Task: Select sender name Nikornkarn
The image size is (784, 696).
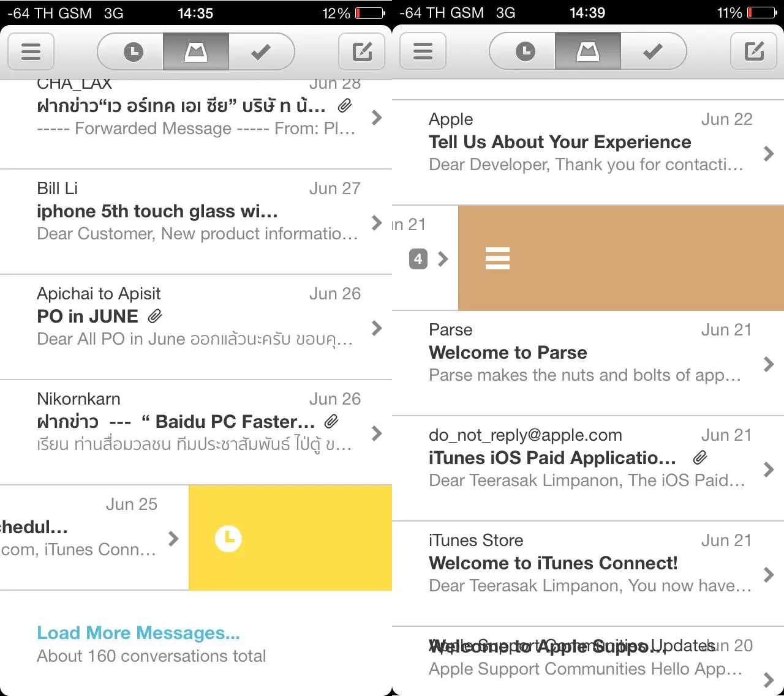Action: (x=78, y=399)
